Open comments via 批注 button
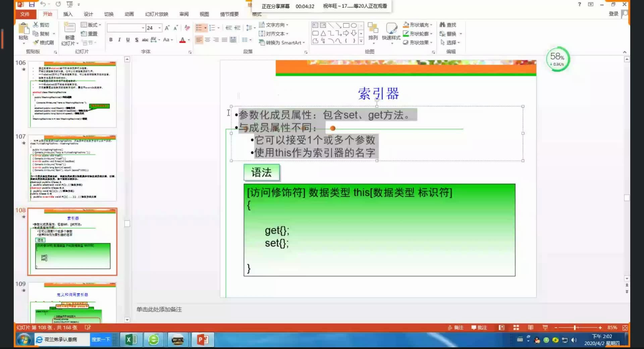 [479, 328]
